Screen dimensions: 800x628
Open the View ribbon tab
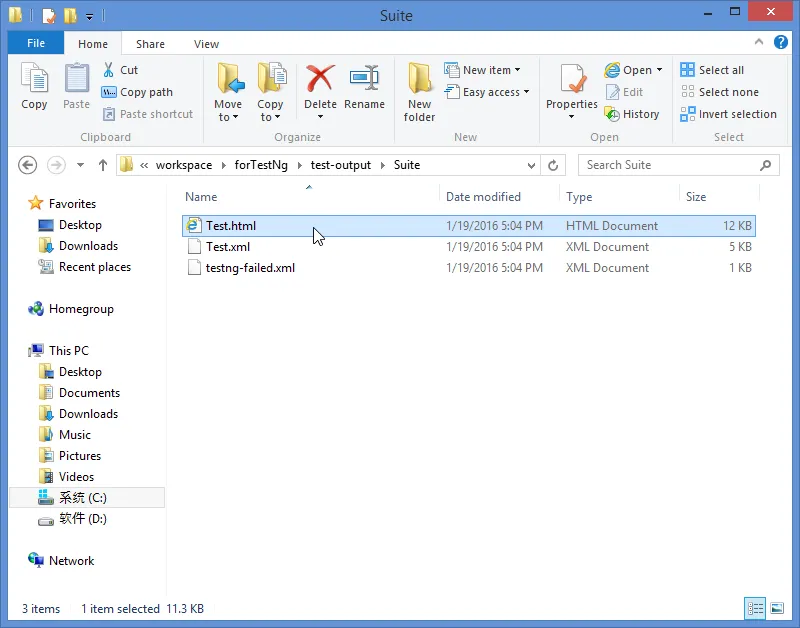pyautogui.click(x=206, y=44)
